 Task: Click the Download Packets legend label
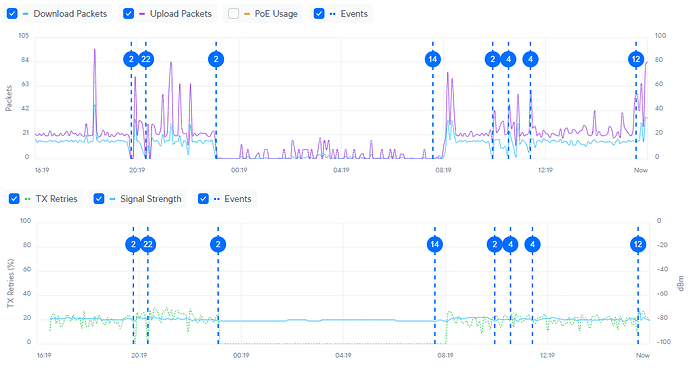(70, 14)
